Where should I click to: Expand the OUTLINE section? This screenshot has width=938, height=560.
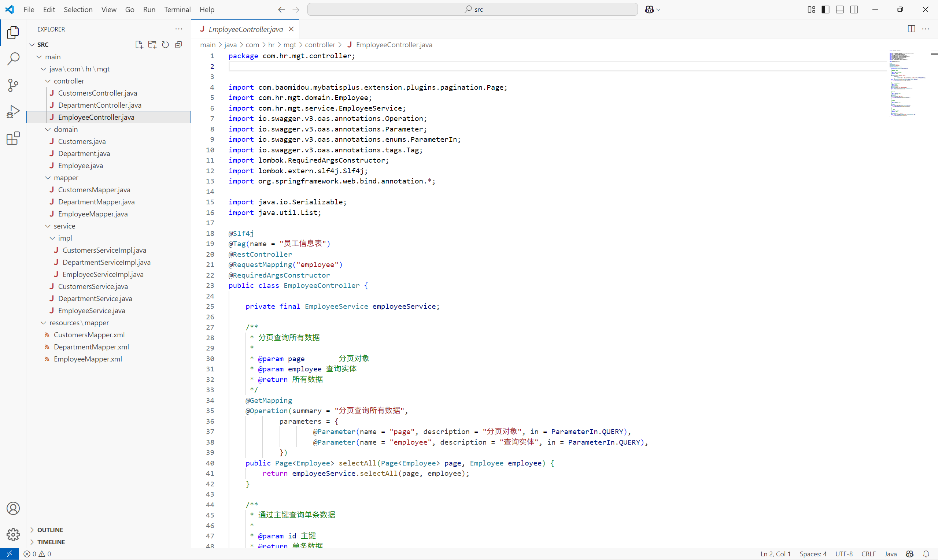[x=50, y=530]
